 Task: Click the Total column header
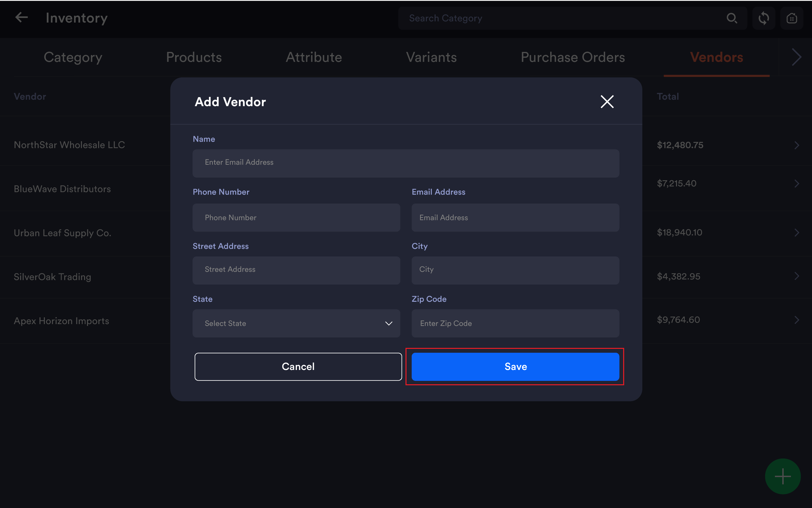pyautogui.click(x=668, y=96)
